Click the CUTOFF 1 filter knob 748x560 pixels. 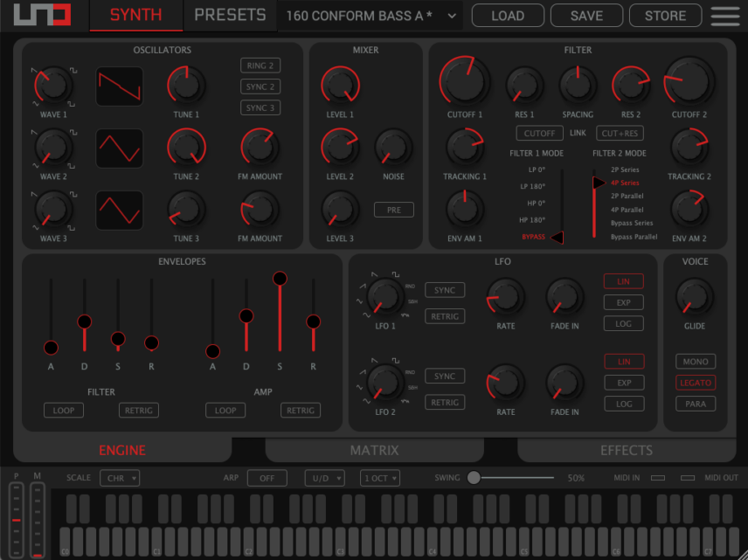point(464,83)
